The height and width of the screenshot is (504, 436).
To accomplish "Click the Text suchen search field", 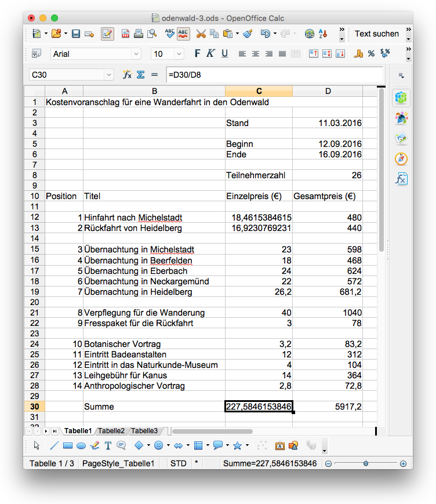I will coord(376,34).
